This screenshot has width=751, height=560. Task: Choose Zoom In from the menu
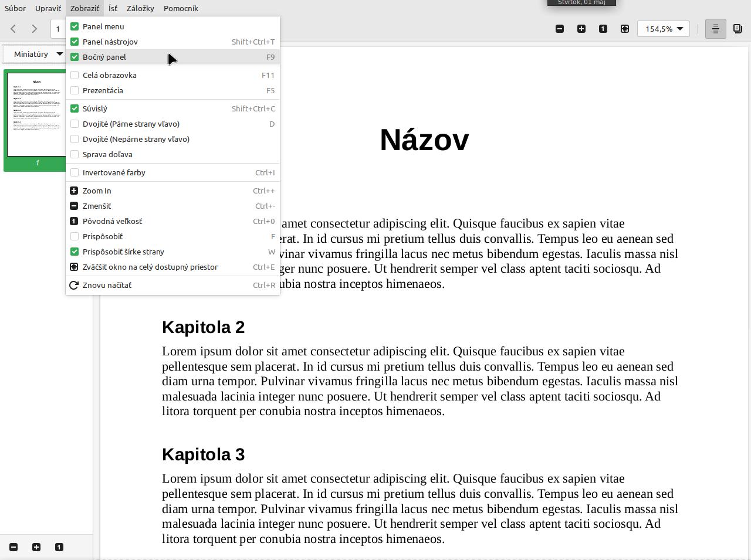(x=172, y=191)
